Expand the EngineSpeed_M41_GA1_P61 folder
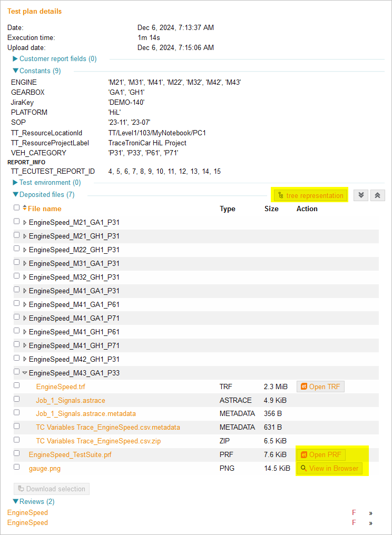Viewport: 392px width, 535px height. click(25, 305)
